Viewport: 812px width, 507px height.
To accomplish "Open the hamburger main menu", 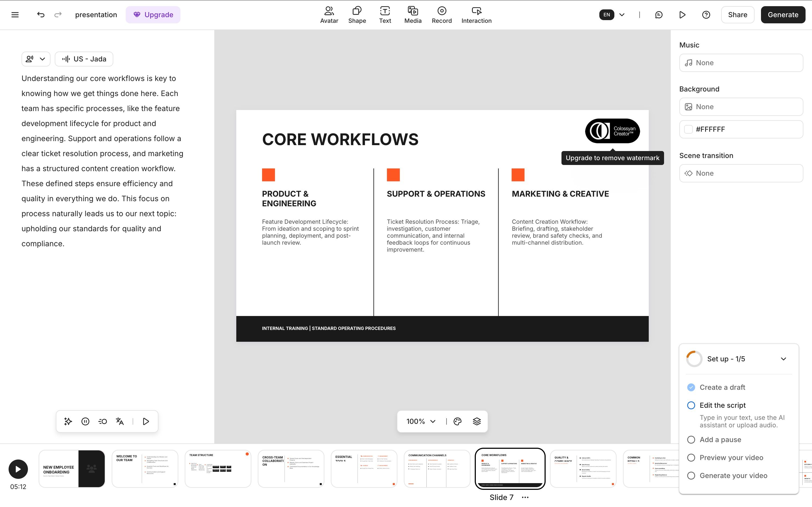I will 15,15.
